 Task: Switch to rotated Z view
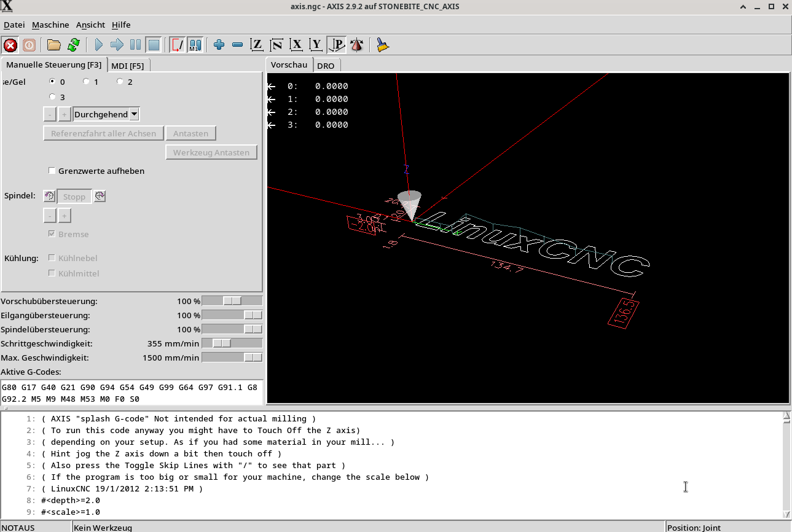277,45
